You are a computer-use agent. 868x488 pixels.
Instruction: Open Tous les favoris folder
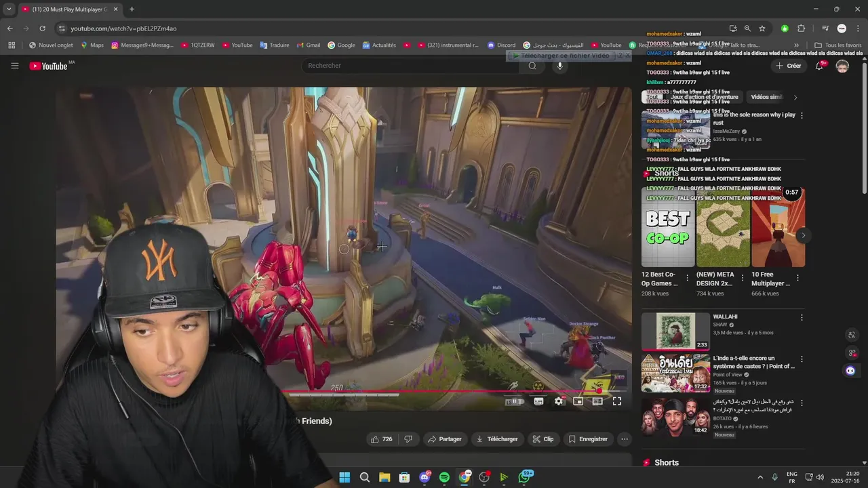(x=837, y=45)
